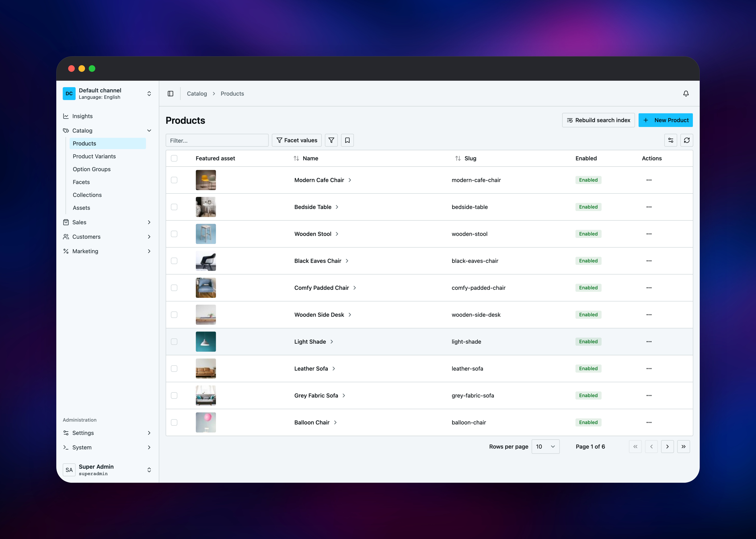
Task: Open Option Groups in sidebar
Action: (108, 169)
